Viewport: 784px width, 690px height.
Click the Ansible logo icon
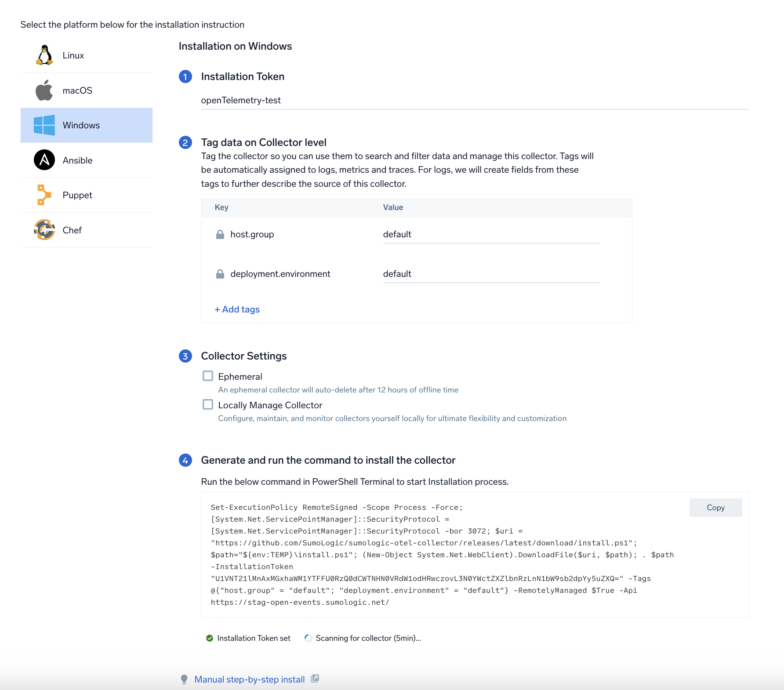[44, 160]
